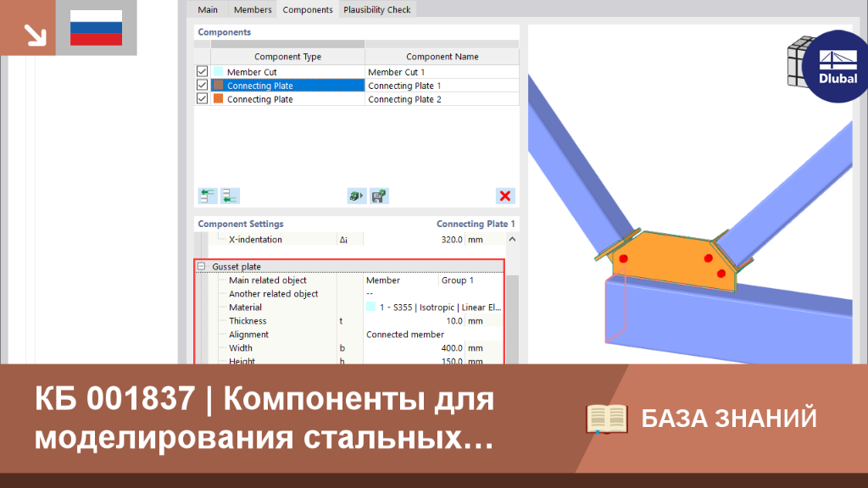The width and height of the screenshot is (868, 488).
Task: Click scroll-up arrow in Component Settings
Action: pyautogui.click(x=512, y=239)
